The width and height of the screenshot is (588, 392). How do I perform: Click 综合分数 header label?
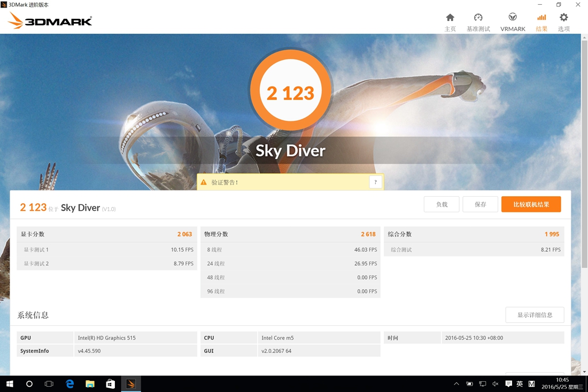click(x=400, y=234)
